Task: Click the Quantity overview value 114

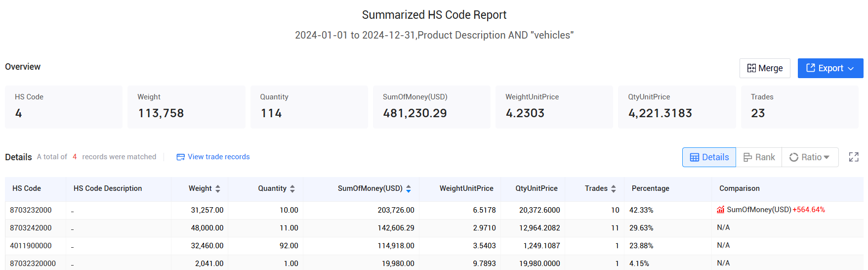Action: coord(271,113)
